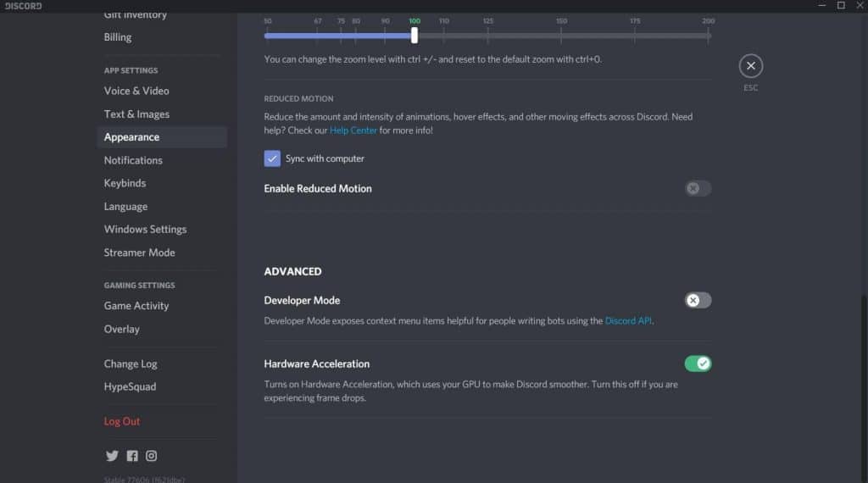The width and height of the screenshot is (868, 483).
Task: Follow the Discord API link
Action: click(x=628, y=321)
